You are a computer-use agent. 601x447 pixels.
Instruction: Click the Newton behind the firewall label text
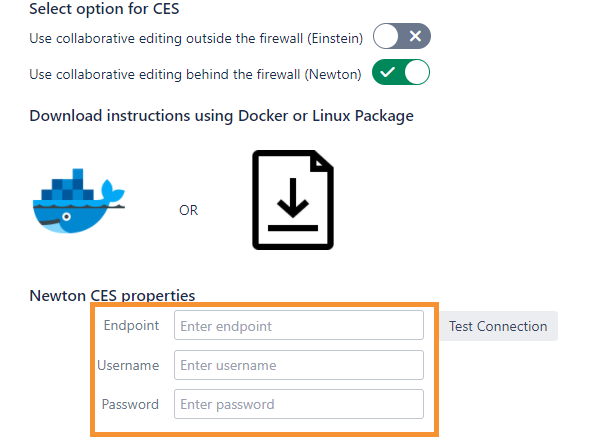[195, 74]
